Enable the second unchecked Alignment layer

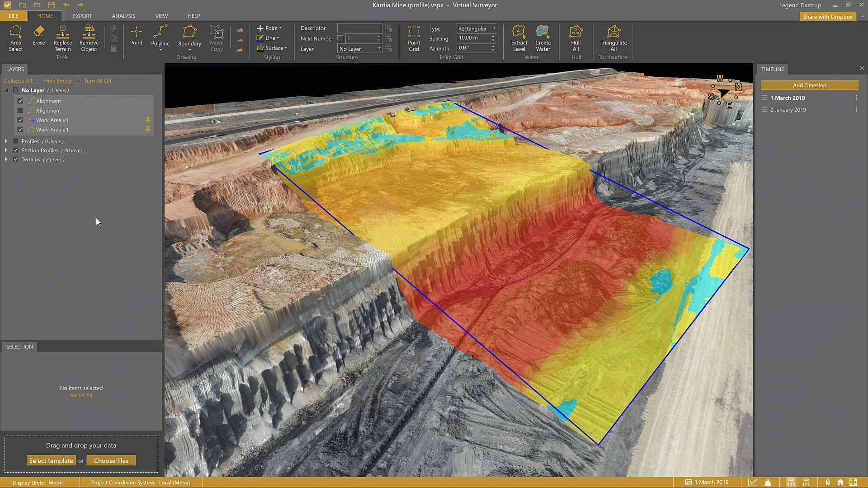coord(20,111)
